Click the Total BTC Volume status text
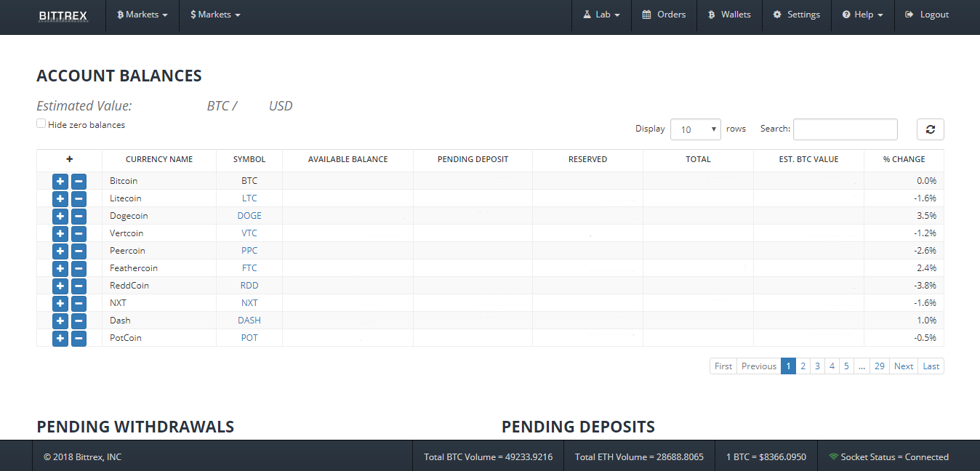The width and height of the screenshot is (980, 471). point(489,457)
